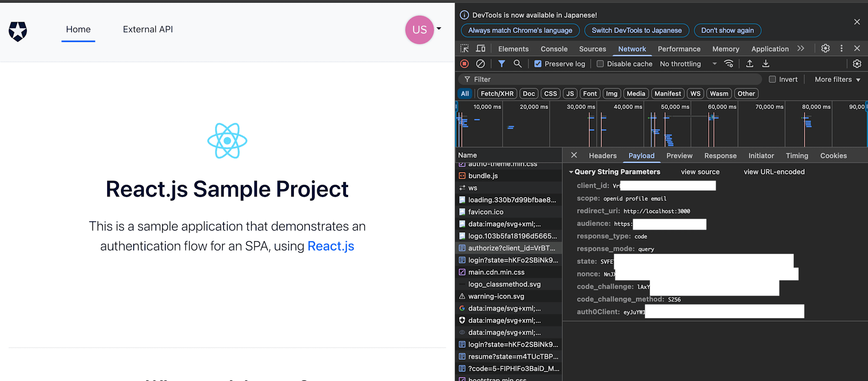Filter by WS requests
Viewport: 868px width, 381px height.
(x=695, y=94)
